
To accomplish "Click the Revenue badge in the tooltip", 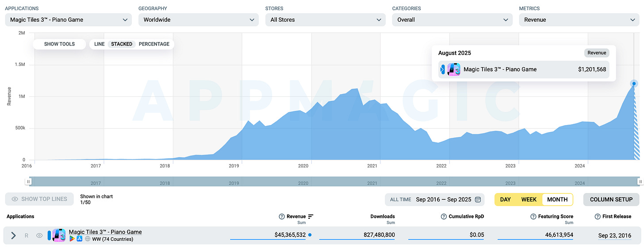I will click(597, 53).
